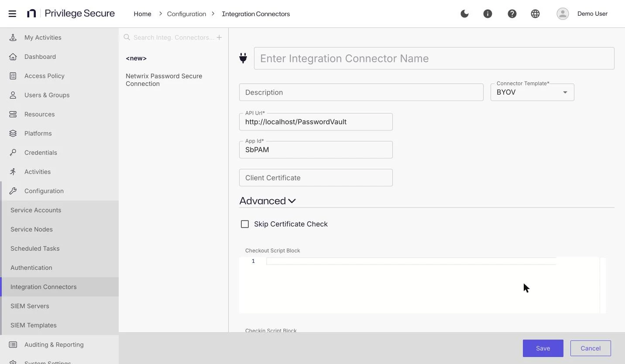Enable Skip Certificate Check checkbox

245,224
